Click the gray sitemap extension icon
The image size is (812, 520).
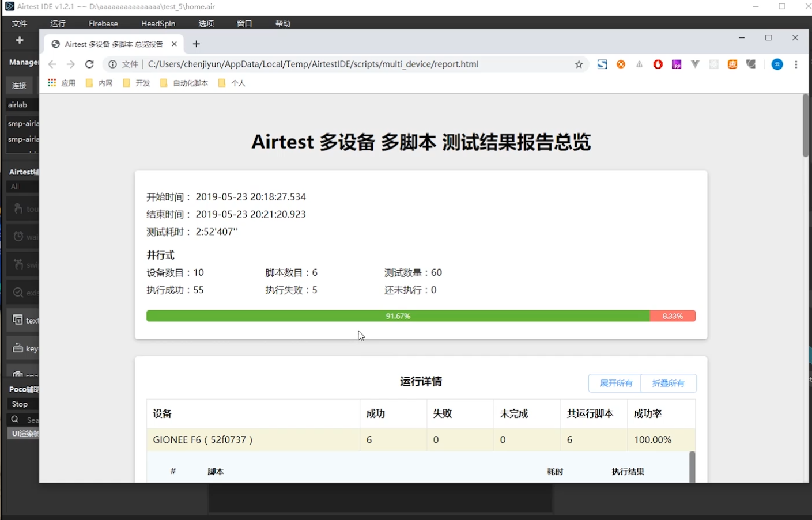(639, 64)
